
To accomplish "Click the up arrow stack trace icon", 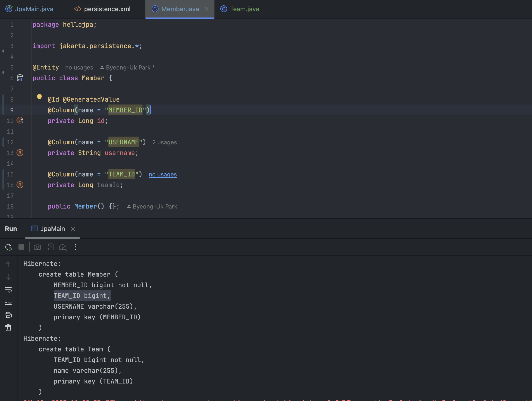I will 8,264.
